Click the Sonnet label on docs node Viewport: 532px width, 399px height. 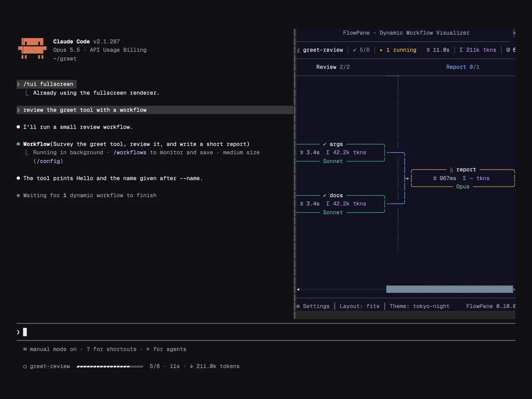click(x=333, y=212)
